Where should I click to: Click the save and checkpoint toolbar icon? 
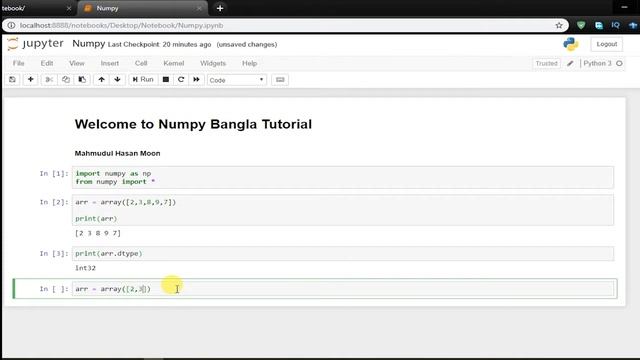click(x=12, y=80)
